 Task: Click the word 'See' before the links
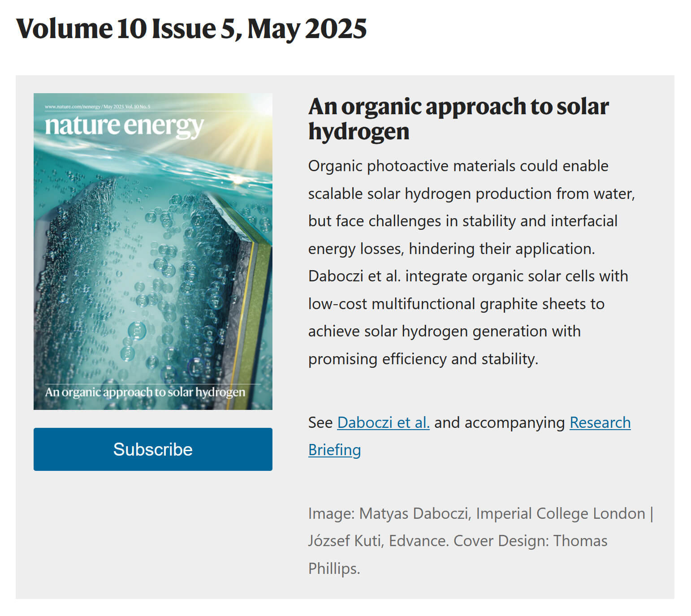pyautogui.click(x=320, y=422)
